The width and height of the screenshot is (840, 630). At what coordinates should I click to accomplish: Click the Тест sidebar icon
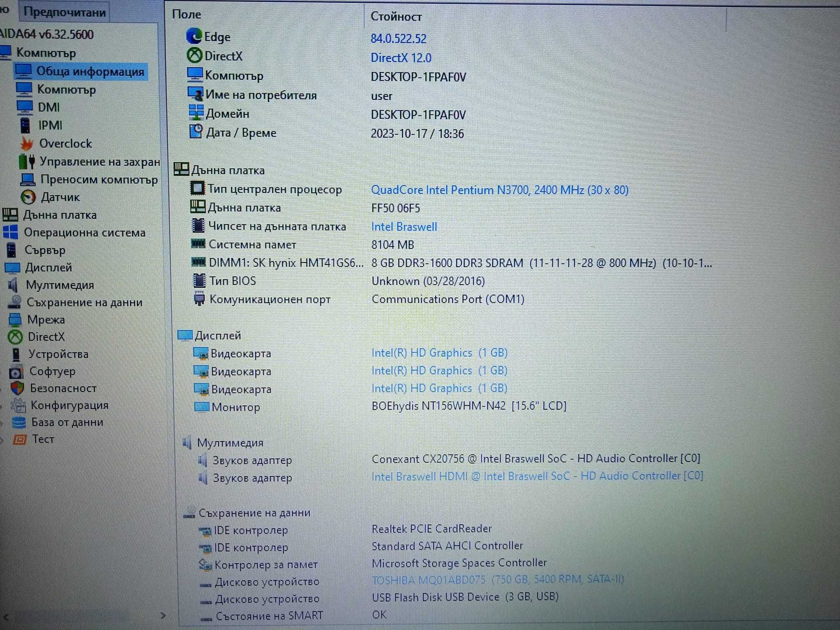pyautogui.click(x=20, y=439)
